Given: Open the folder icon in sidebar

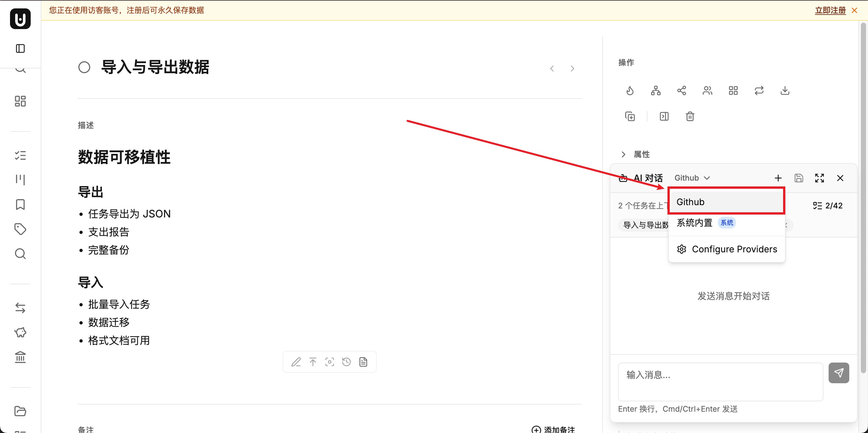Looking at the screenshot, I should pos(20,411).
